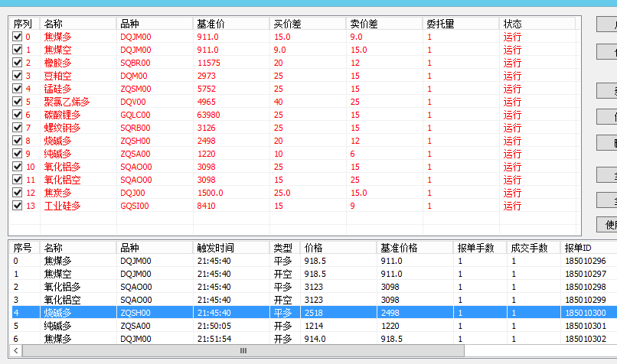Sort lower table by 触发时间 header
This screenshot has width=617, height=364.
[230, 248]
